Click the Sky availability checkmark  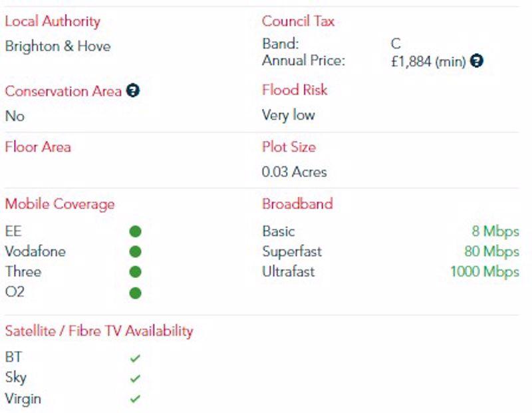[136, 378]
